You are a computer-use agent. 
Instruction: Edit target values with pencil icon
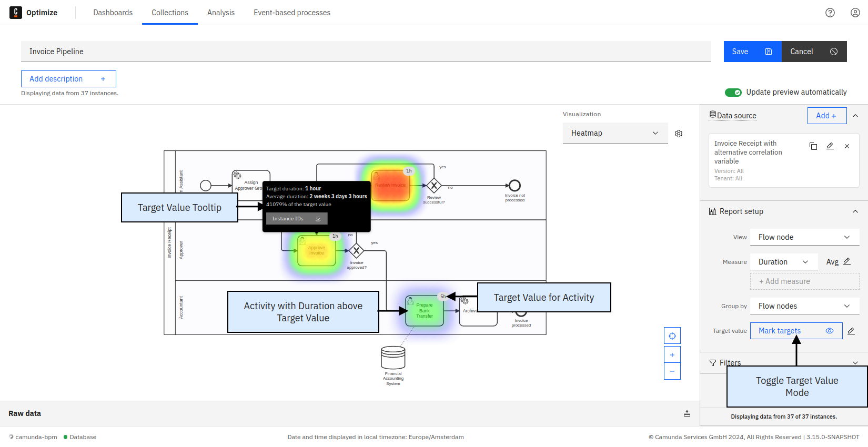[x=851, y=331]
